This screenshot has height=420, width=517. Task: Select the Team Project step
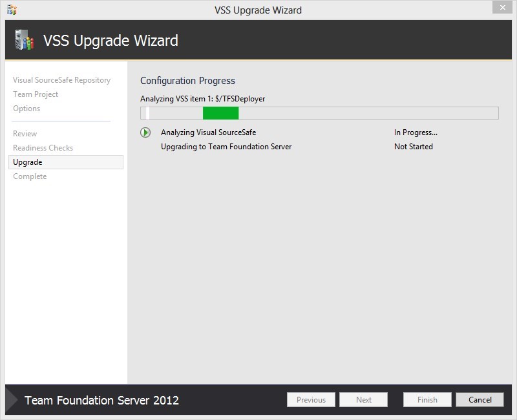tap(35, 94)
